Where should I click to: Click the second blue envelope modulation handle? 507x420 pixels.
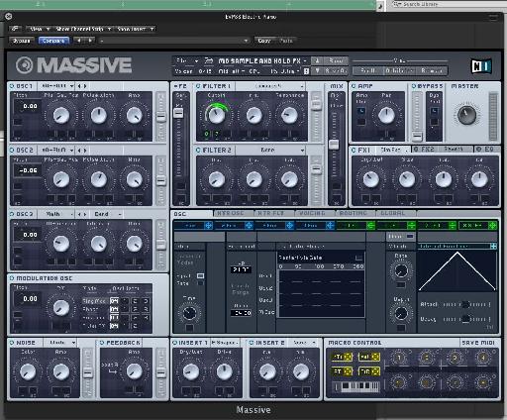[x=249, y=226]
